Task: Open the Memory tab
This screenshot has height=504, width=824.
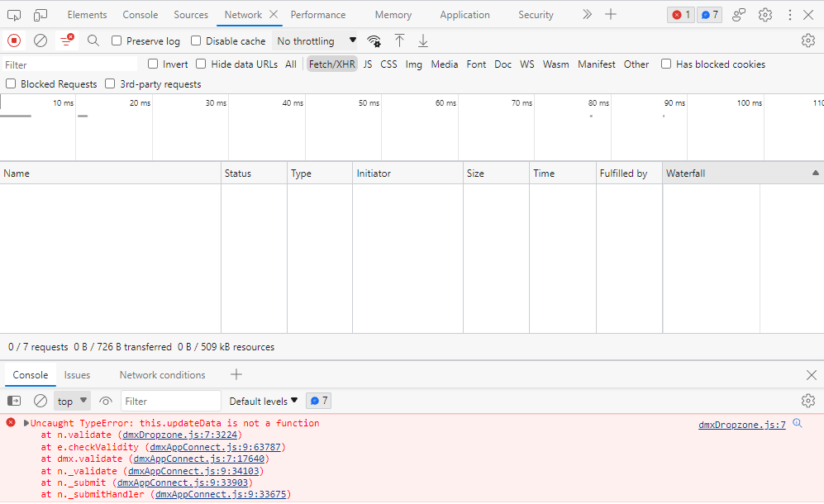Action: click(x=393, y=15)
